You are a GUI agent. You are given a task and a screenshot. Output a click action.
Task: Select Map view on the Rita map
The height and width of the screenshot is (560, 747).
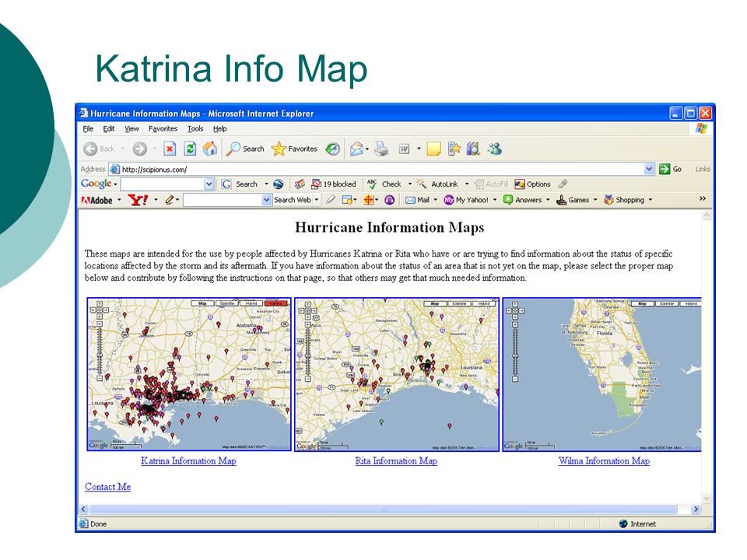[434, 303]
